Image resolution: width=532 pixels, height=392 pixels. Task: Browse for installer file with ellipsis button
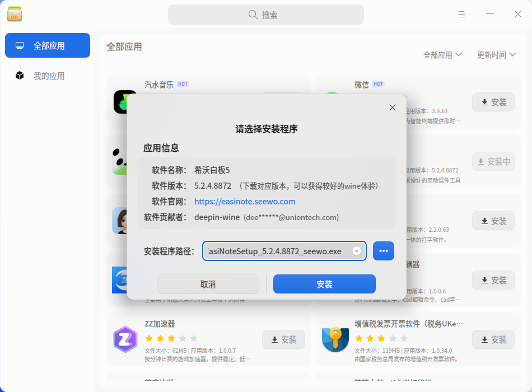tap(384, 251)
